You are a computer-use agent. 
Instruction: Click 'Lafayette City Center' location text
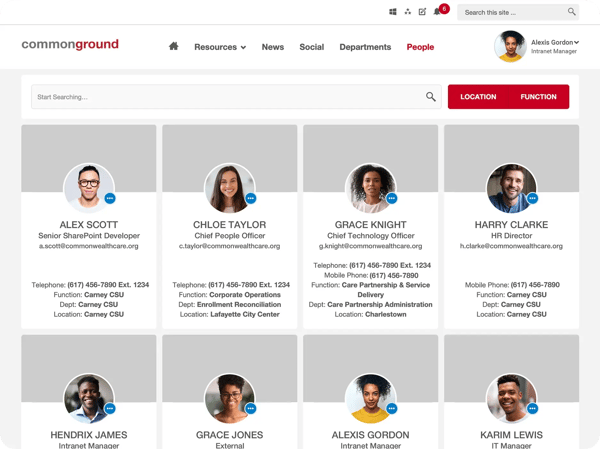point(245,315)
